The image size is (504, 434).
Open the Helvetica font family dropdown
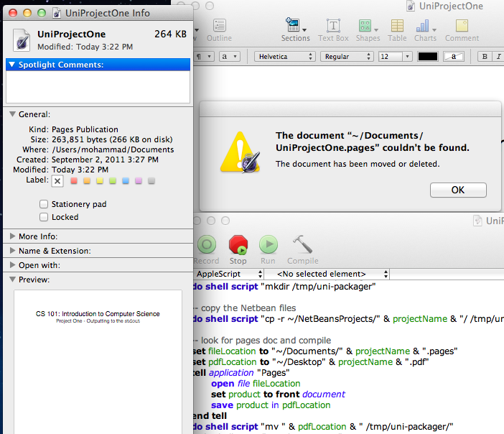284,57
